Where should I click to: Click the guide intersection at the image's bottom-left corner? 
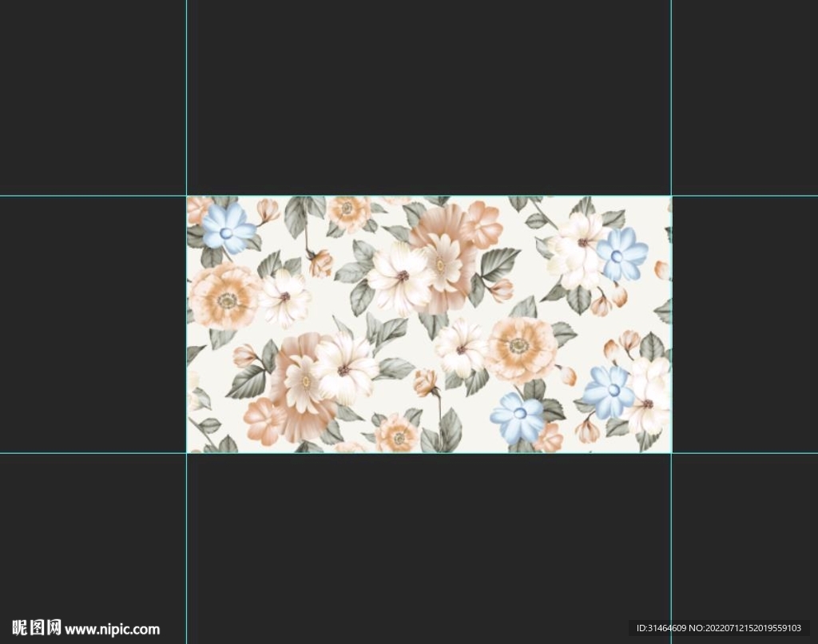[x=187, y=453]
